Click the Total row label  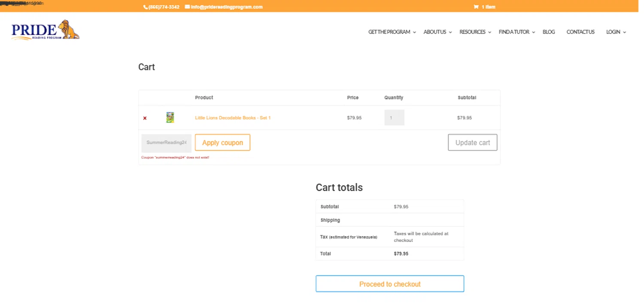coord(325,254)
